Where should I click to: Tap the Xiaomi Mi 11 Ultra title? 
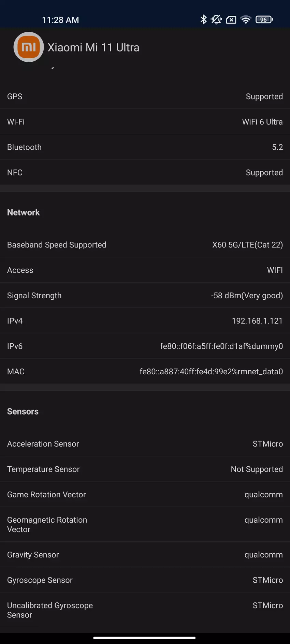[x=93, y=47]
